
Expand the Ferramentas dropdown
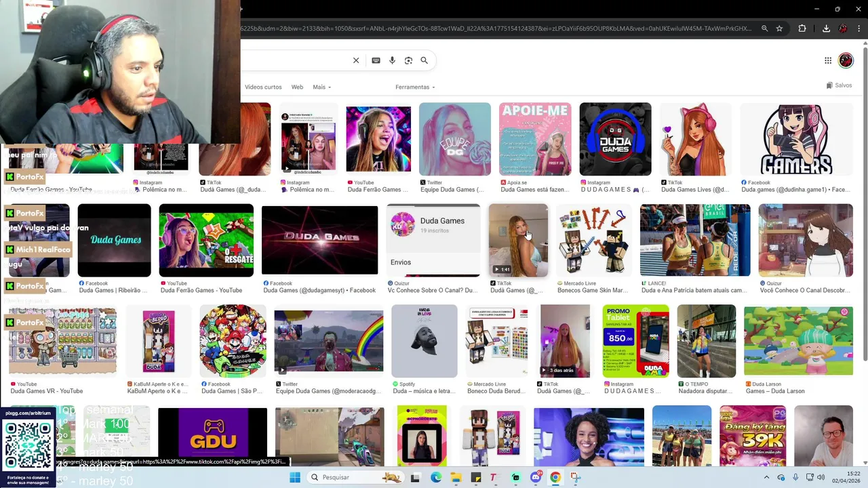[415, 87]
